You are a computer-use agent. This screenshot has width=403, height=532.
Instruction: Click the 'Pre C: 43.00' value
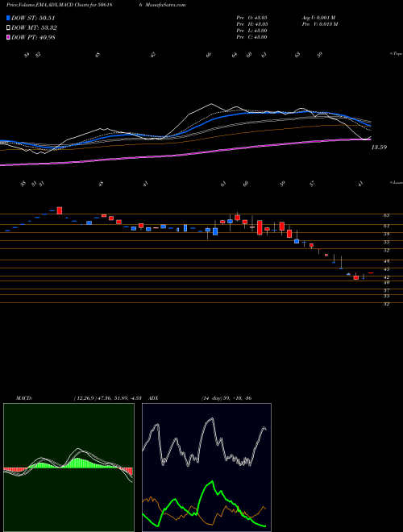(251, 37)
